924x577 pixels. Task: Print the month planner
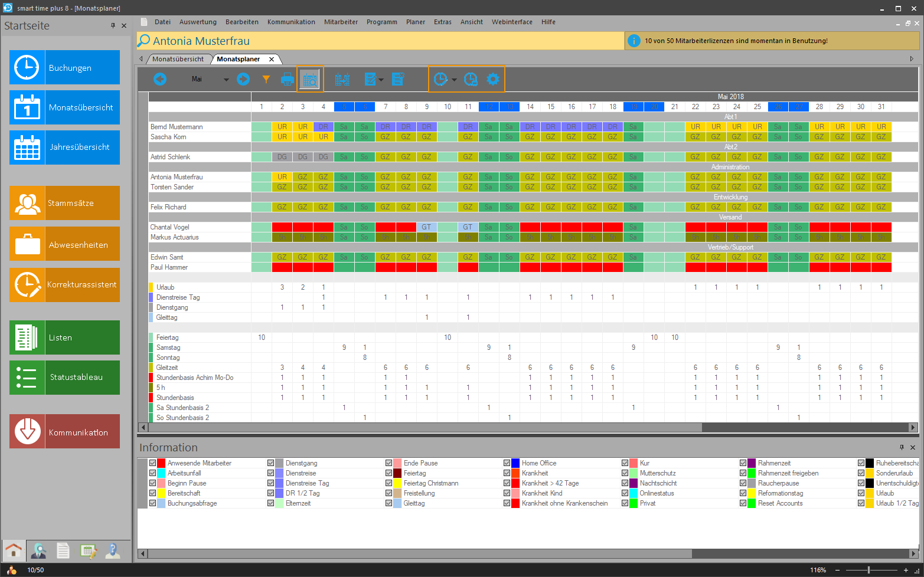coord(287,79)
